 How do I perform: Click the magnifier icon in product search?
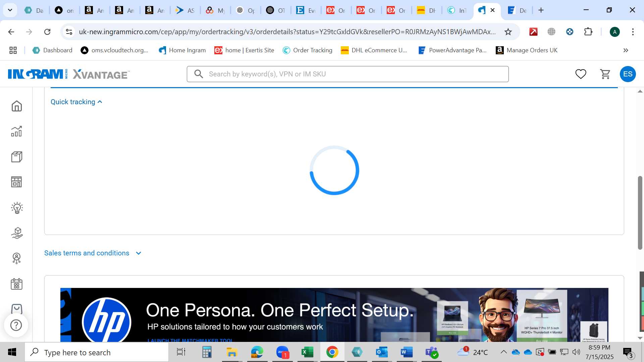pyautogui.click(x=199, y=74)
